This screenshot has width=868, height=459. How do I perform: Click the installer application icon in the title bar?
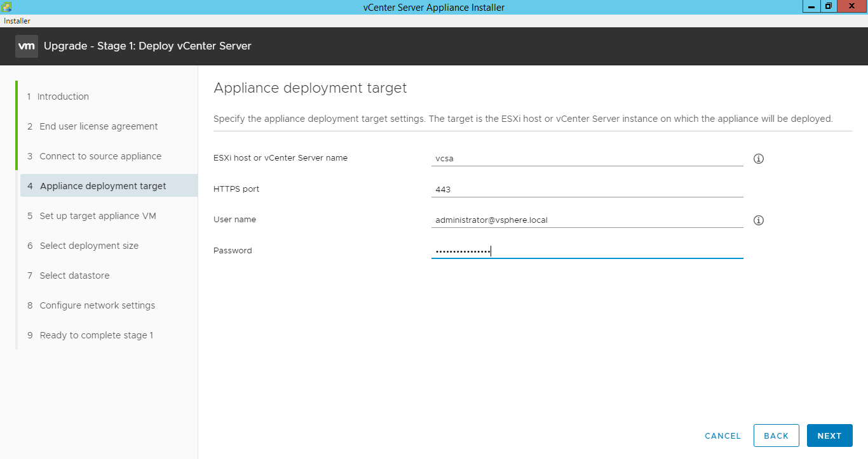[6, 6]
